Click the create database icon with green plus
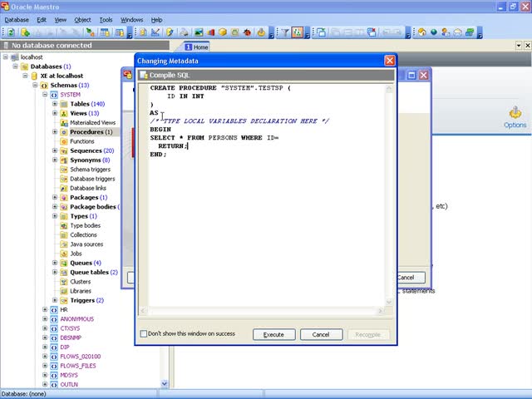 click(x=26, y=32)
